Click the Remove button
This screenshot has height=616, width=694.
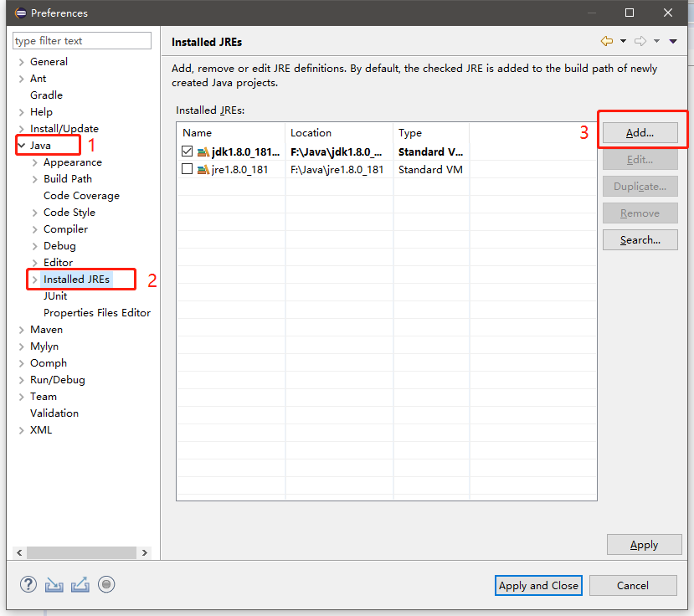(x=640, y=213)
